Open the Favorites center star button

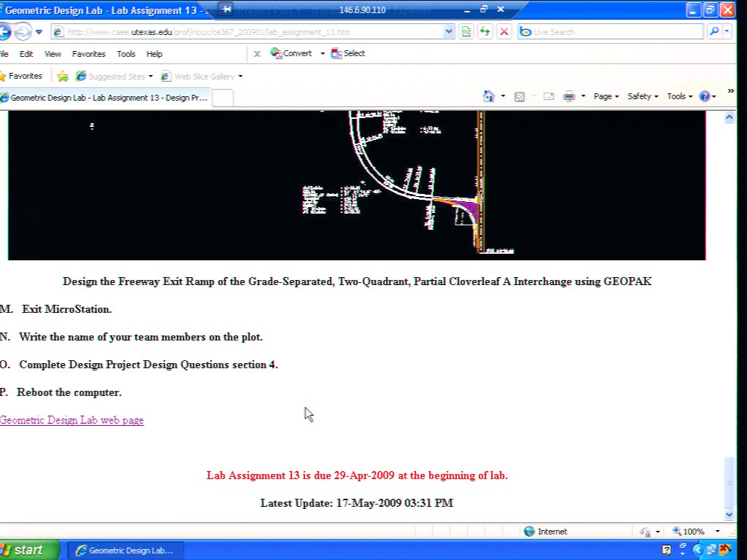pyautogui.click(x=21, y=76)
